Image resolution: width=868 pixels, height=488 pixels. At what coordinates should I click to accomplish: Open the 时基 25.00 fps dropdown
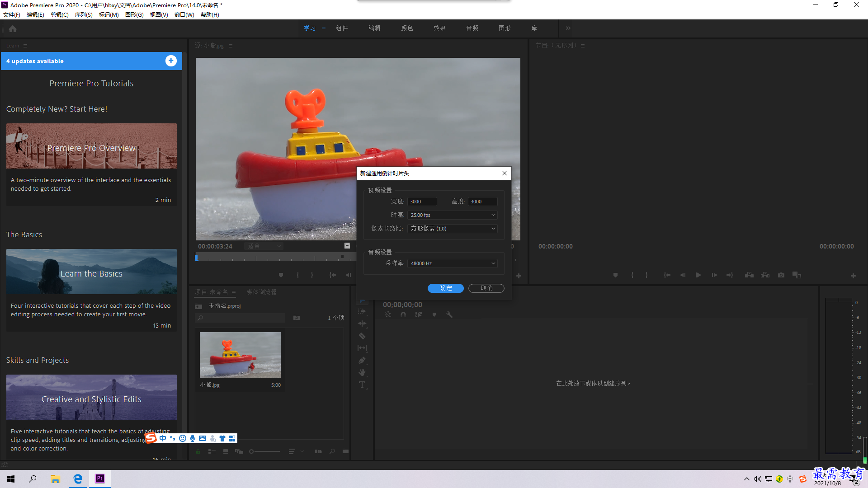[453, 215]
